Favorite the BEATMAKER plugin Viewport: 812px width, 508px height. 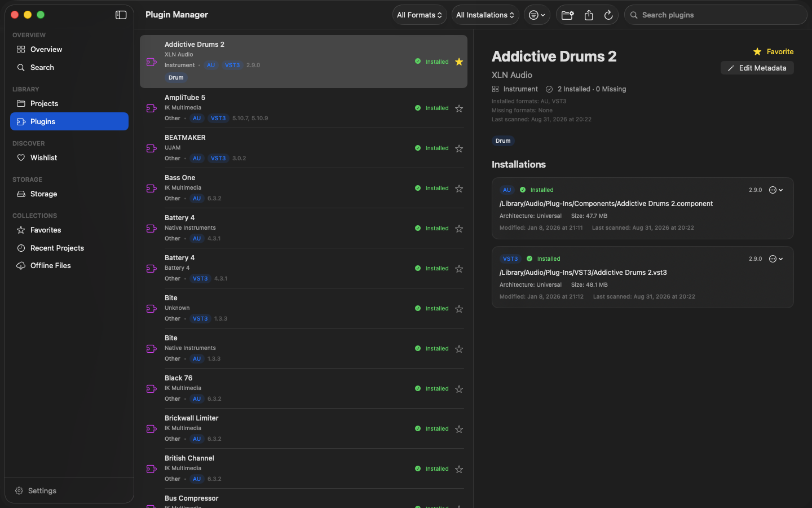[459, 148]
